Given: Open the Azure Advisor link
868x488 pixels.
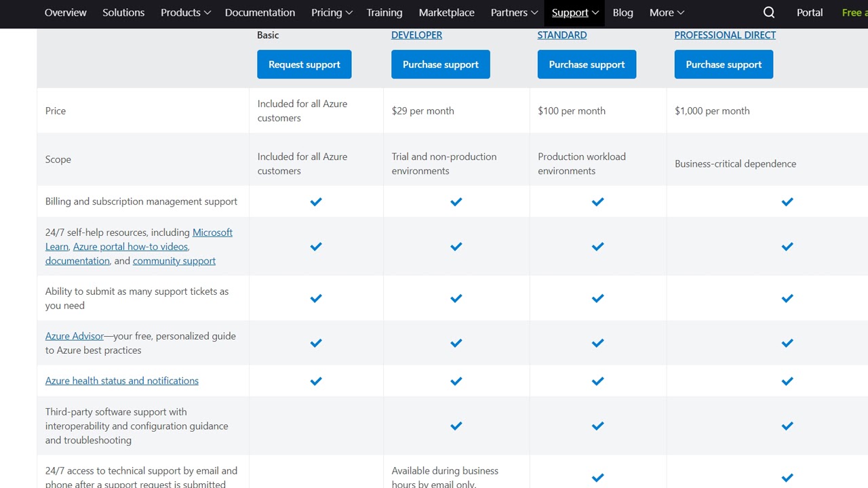Looking at the screenshot, I should (75, 335).
